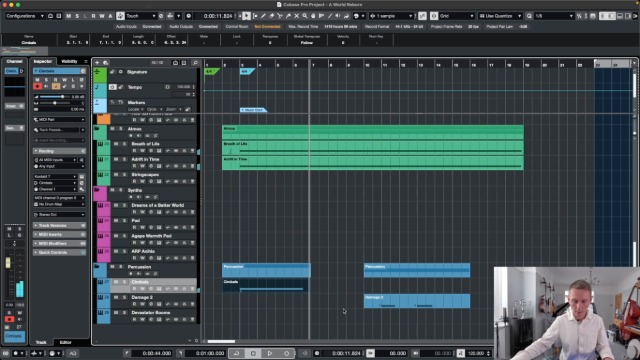Click the Record button in transport bar
The width and height of the screenshot is (640, 360).
pos(287,353)
